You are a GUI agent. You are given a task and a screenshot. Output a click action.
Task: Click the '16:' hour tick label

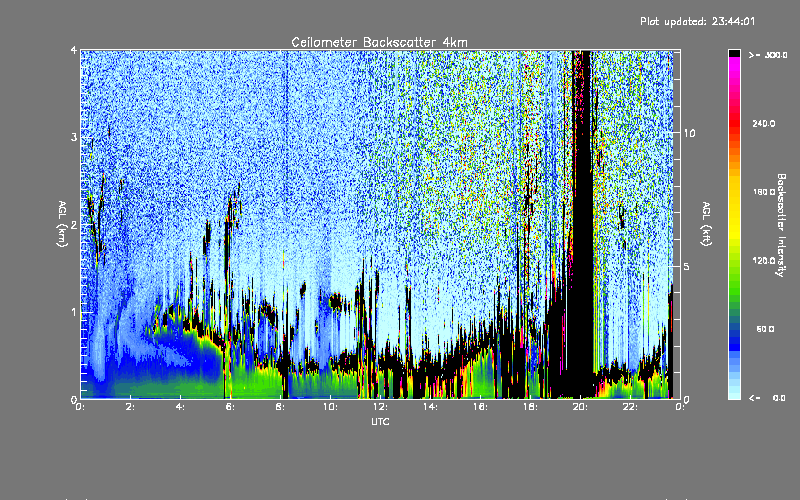click(x=480, y=407)
